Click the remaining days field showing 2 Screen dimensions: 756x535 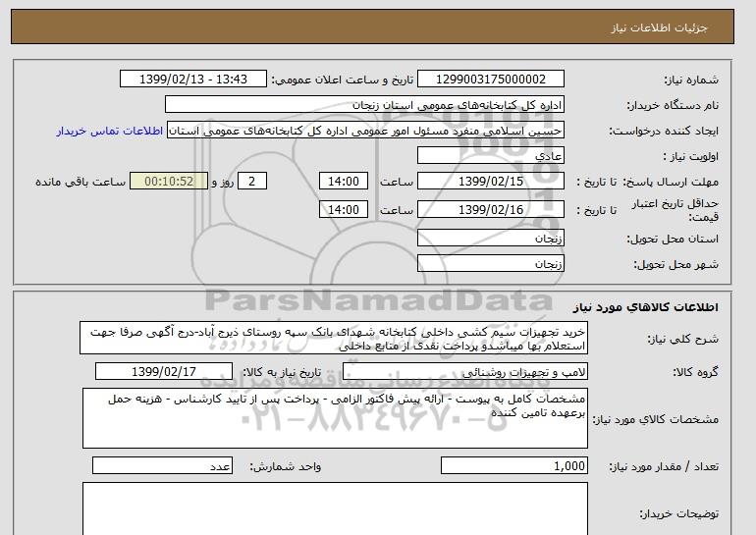tap(253, 182)
